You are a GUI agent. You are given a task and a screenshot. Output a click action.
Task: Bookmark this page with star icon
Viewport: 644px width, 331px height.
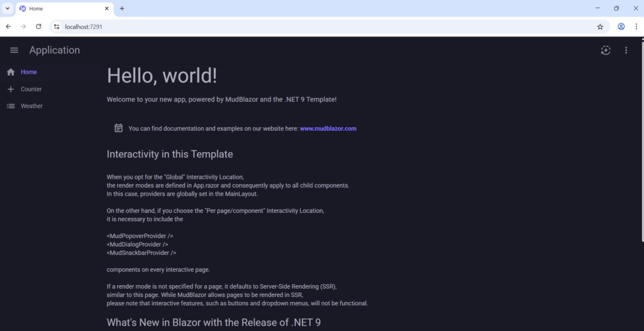[600, 26]
